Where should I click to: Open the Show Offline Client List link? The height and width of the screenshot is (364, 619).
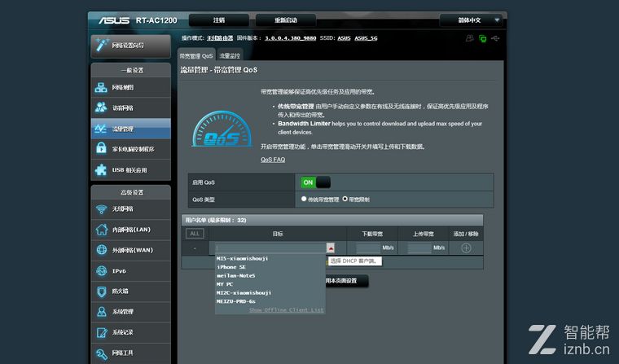(x=286, y=310)
